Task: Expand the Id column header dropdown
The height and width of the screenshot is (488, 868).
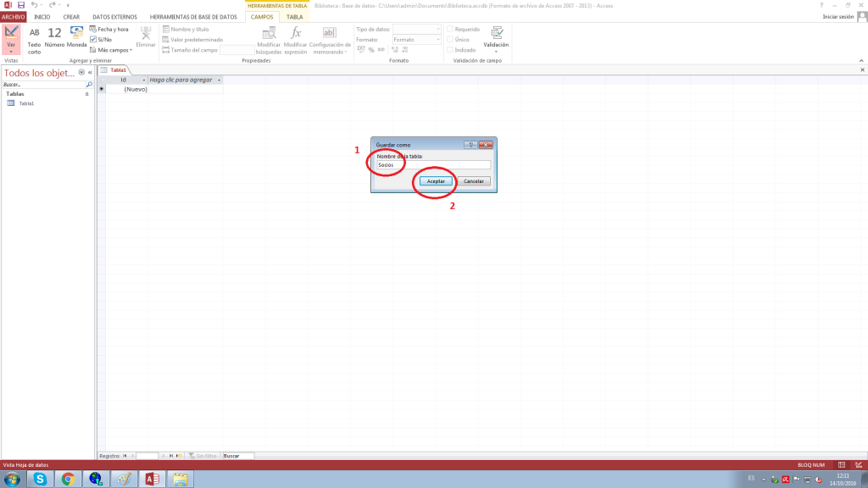Action: point(143,80)
